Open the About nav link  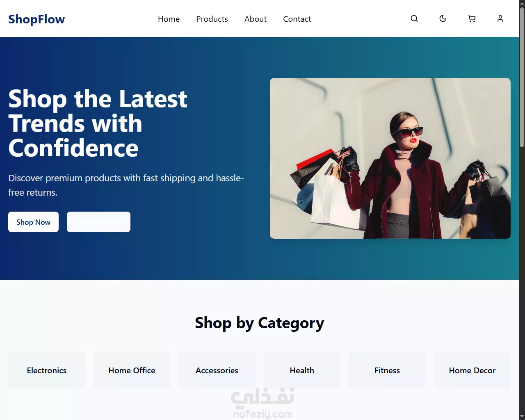256,19
